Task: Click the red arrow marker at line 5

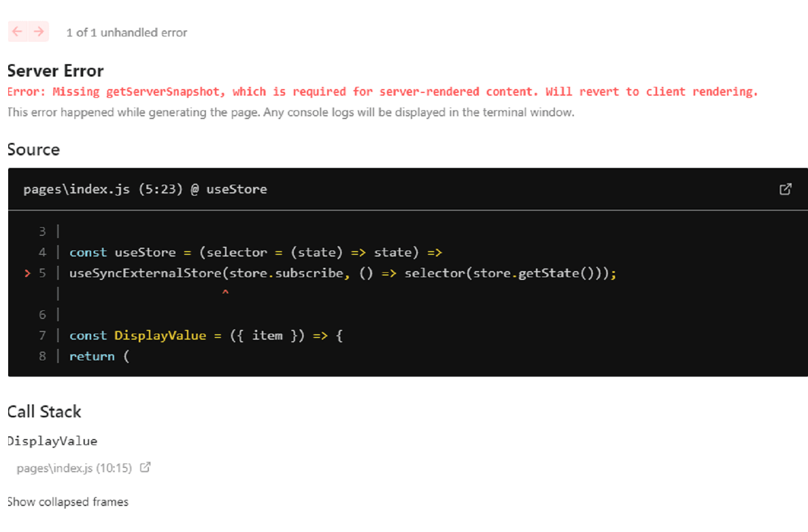Action: pos(27,273)
